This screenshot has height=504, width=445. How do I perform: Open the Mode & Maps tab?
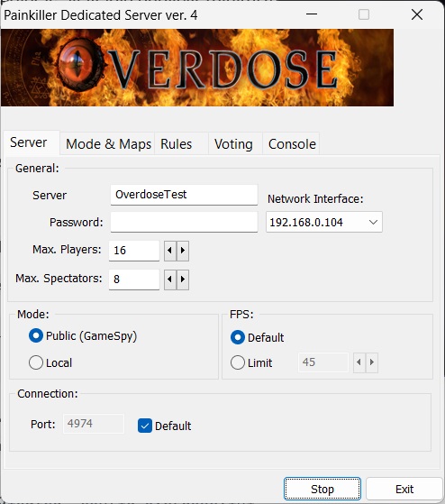[108, 144]
